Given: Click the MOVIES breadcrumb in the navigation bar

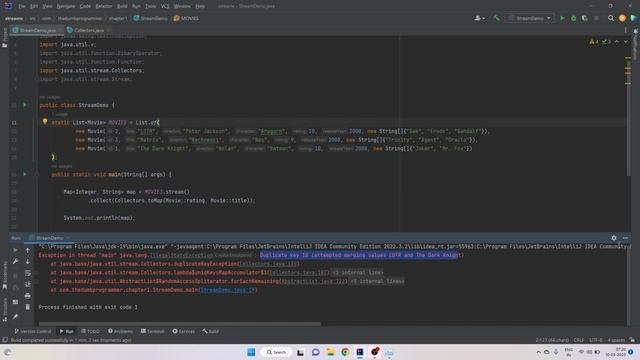Looking at the screenshot, I should 186,18.
